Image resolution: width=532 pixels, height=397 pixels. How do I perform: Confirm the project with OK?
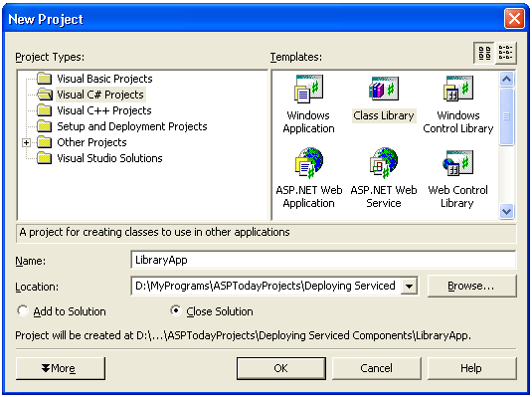281,368
